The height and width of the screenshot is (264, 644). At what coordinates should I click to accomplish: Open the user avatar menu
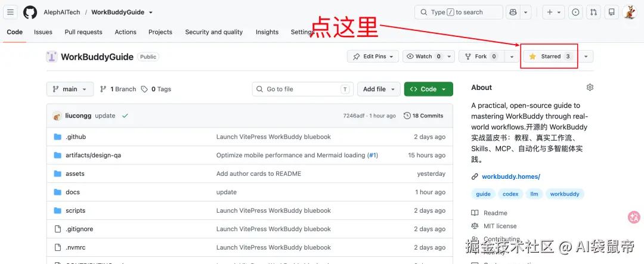tap(629, 13)
